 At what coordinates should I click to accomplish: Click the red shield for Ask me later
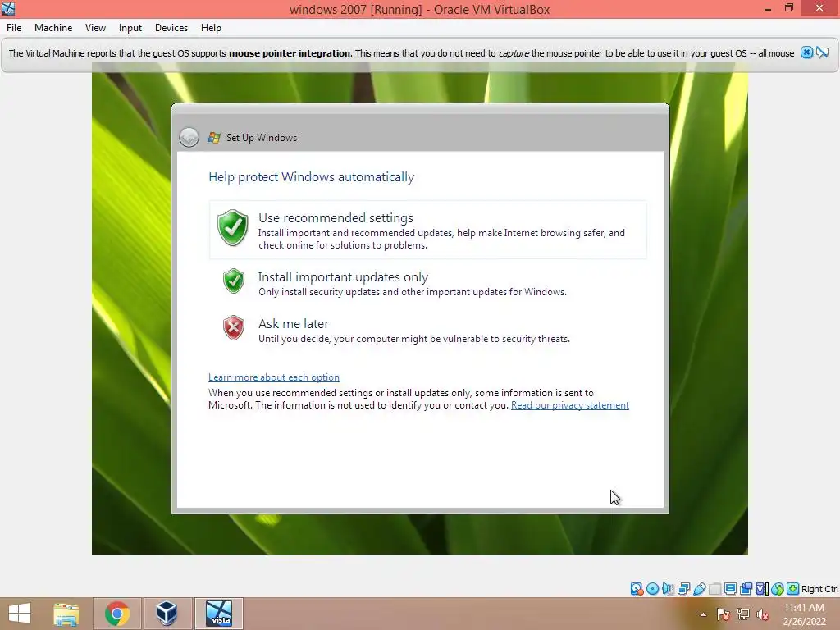coord(234,327)
